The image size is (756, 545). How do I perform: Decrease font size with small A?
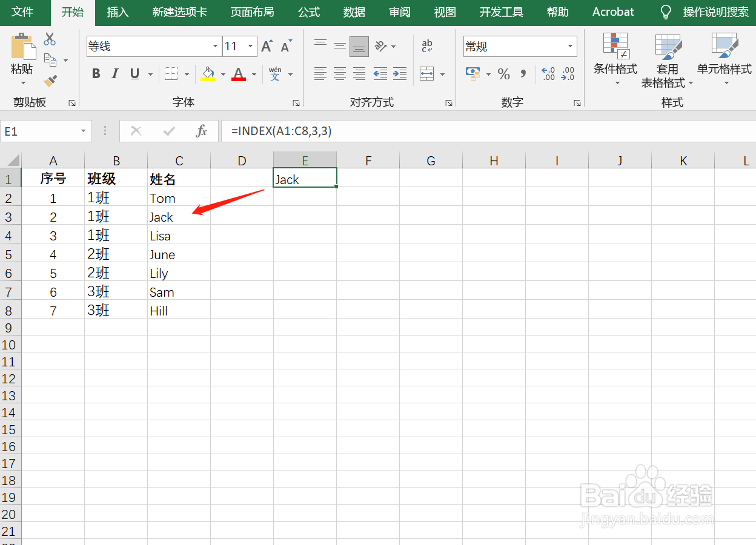tap(286, 46)
